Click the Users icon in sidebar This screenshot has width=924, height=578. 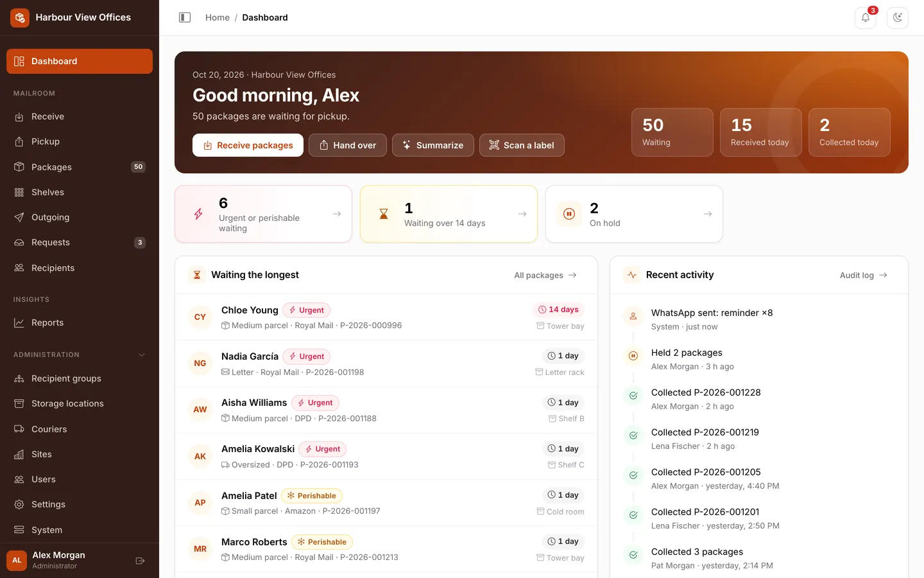pos(19,479)
